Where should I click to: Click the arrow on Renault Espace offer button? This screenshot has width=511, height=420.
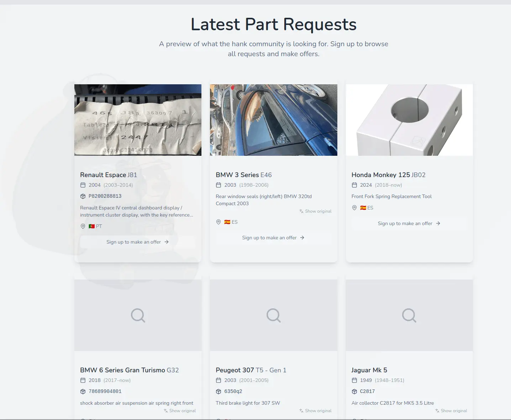coord(167,242)
